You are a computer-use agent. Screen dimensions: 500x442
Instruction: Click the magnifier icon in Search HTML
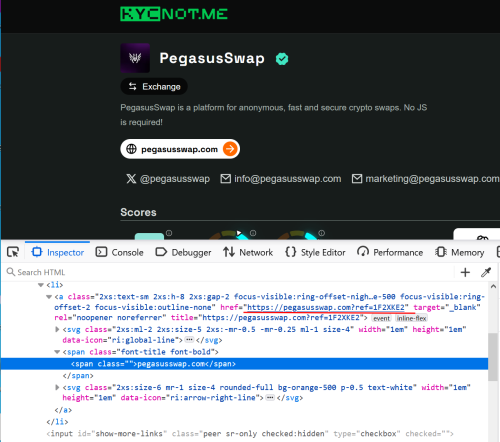(x=11, y=272)
